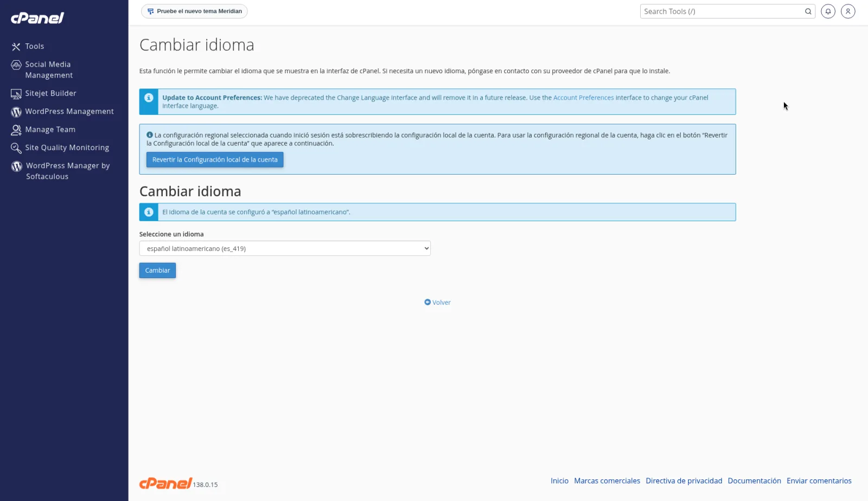Screen dimensions: 868x501
Task: Open Social Media Management icon
Action: [16, 65]
